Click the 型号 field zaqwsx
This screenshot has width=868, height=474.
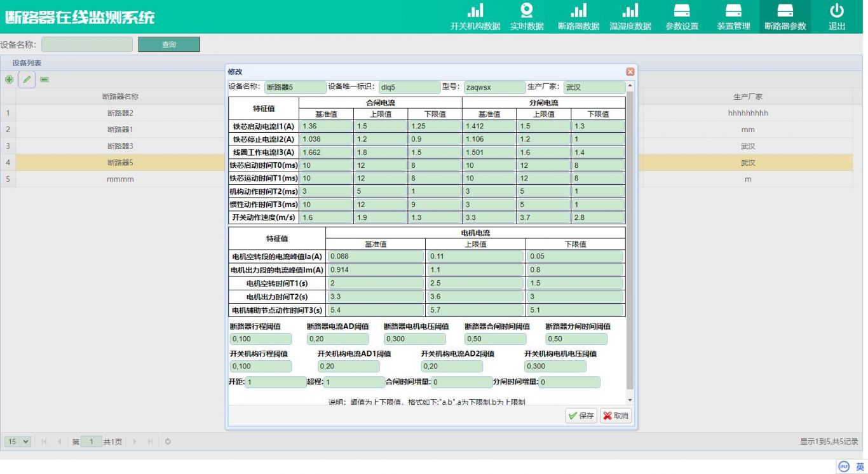pyautogui.click(x=494, y=87)
